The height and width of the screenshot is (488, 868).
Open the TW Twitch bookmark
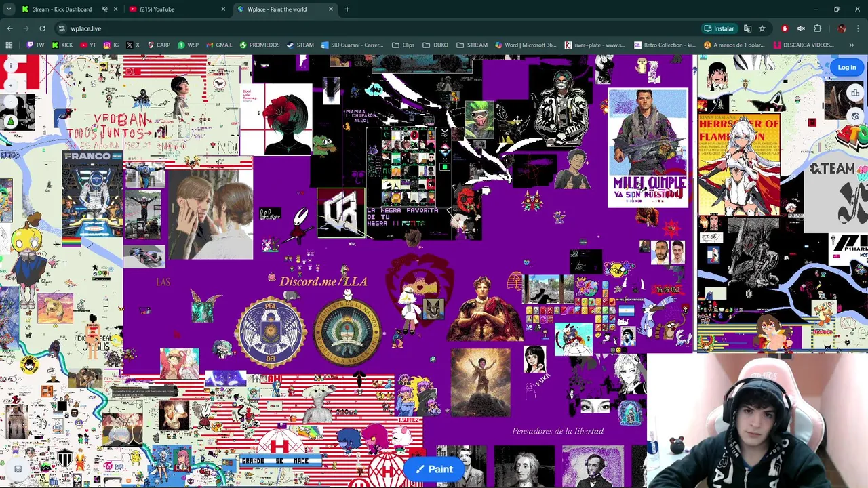point(35,45)
